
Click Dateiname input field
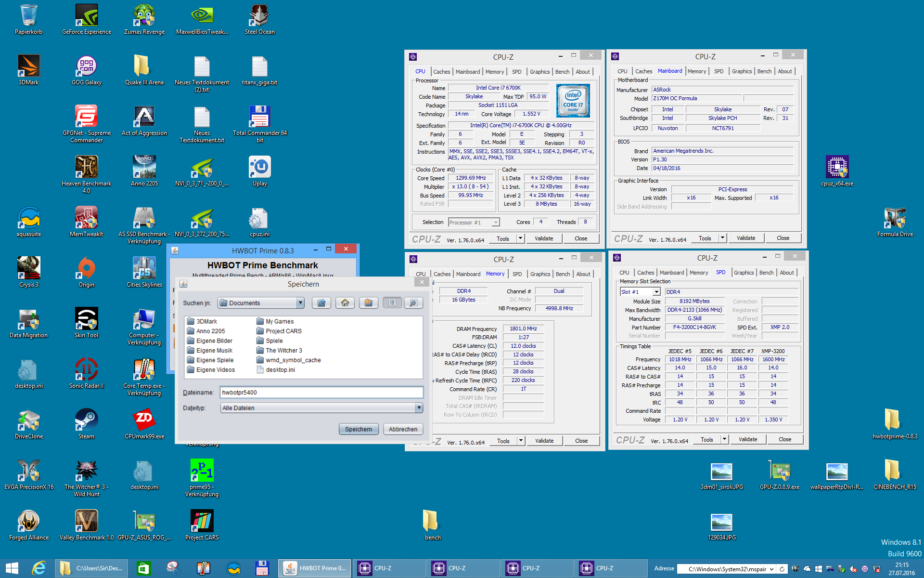click(x=321, y=393)
